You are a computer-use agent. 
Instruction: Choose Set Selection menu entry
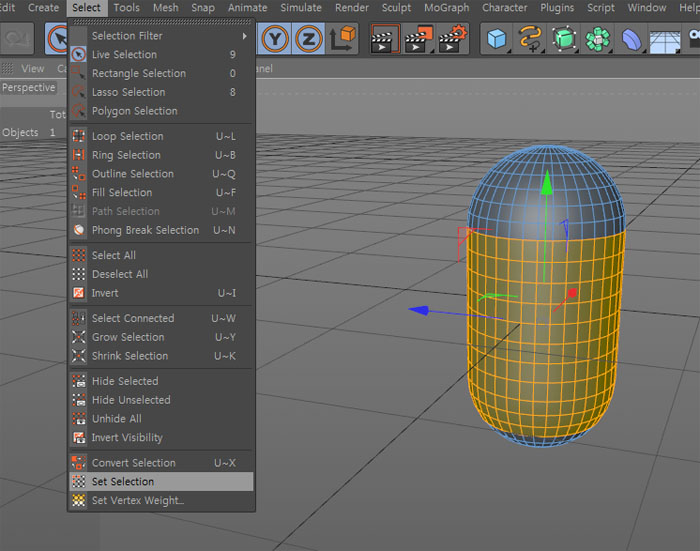tap(162, 482)
